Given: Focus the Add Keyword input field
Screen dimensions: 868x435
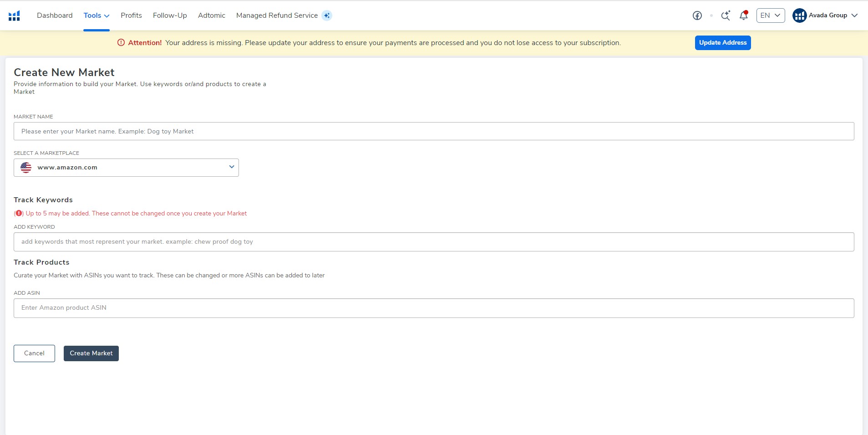Looking at the screenshot, I should click(434, 242).
